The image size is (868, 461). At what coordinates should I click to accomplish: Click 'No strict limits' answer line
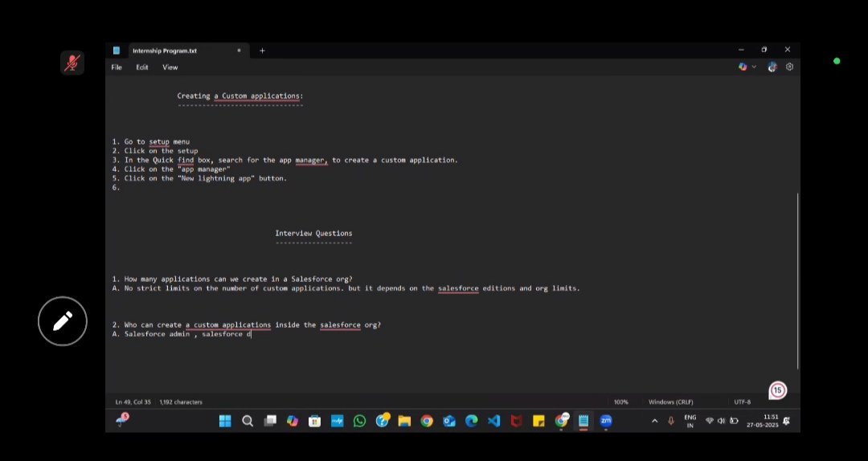[346, 288]
